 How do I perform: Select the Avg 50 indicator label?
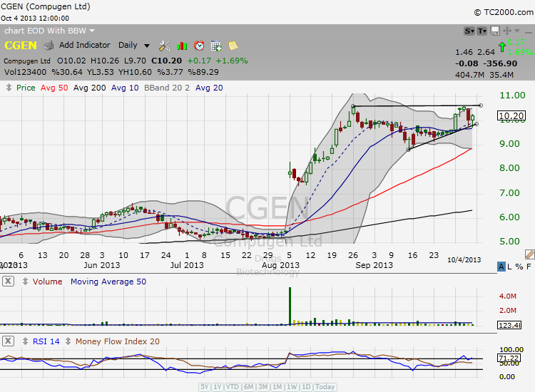click(x=54, y=88)
